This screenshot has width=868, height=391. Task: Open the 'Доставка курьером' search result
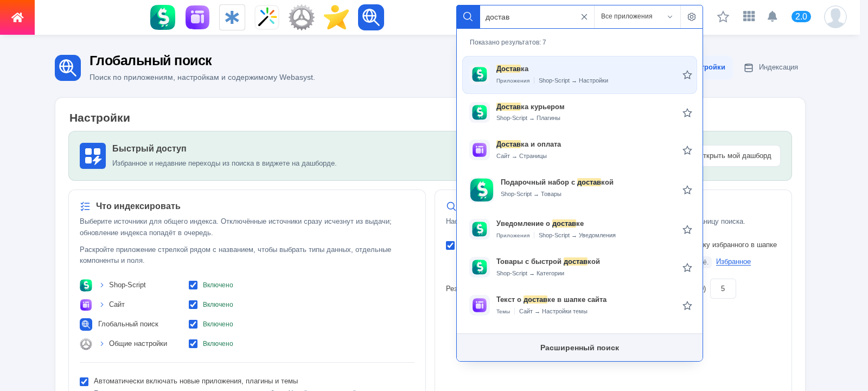[x=579, y=112]
